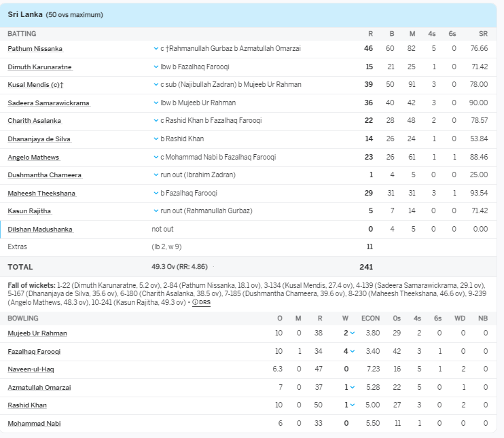
Task: Open Dilshan Madushanka's player profile
Action: pyautogui.click(x=40, y=230)
